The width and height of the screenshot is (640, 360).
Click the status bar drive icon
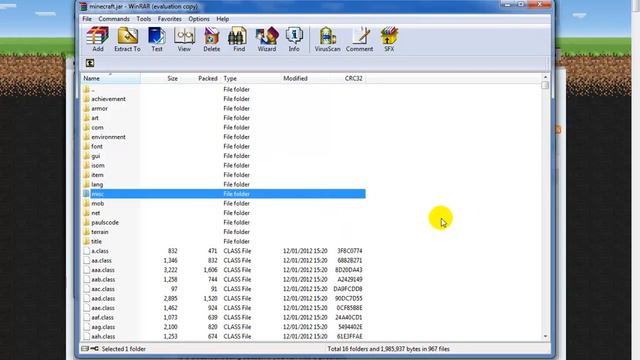pyautogui.click(x=85, y=349)
